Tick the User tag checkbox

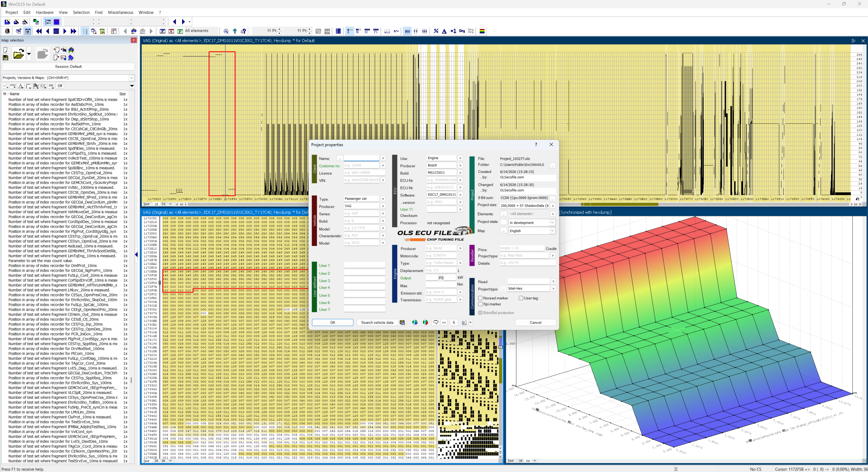[x=521, y=298]
